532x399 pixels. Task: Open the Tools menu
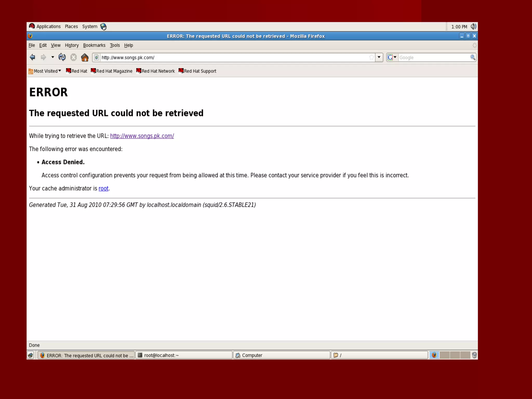[x=115, y=45]
